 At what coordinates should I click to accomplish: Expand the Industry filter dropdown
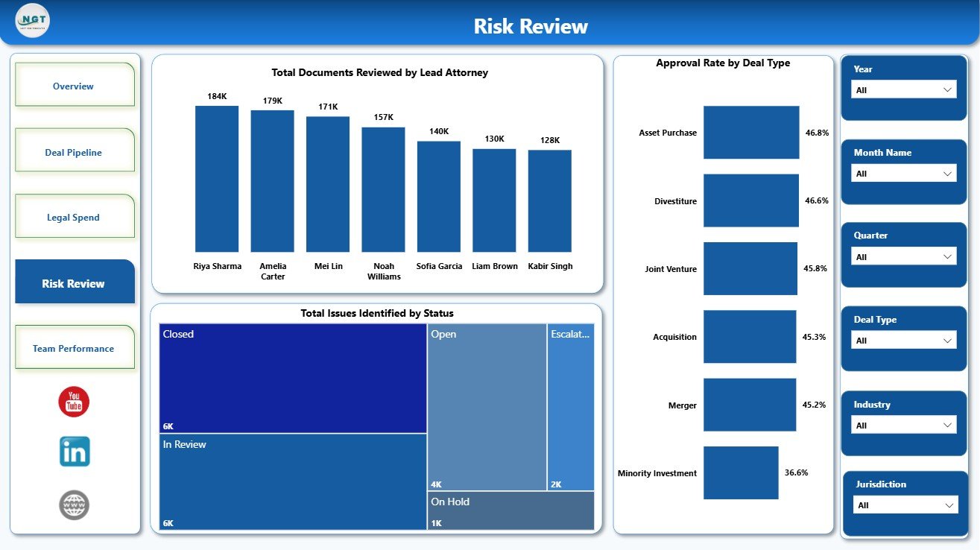pyautogui.click(x=903, y=426)
